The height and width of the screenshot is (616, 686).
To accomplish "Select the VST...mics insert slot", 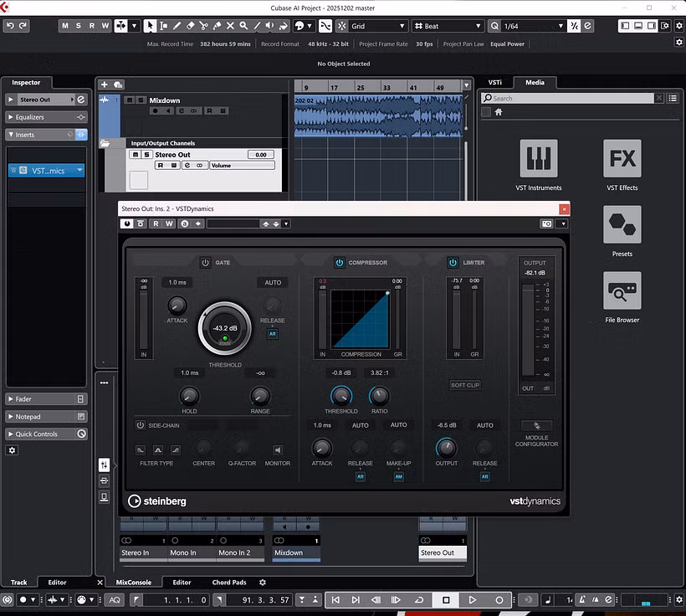I will point(46,171).
